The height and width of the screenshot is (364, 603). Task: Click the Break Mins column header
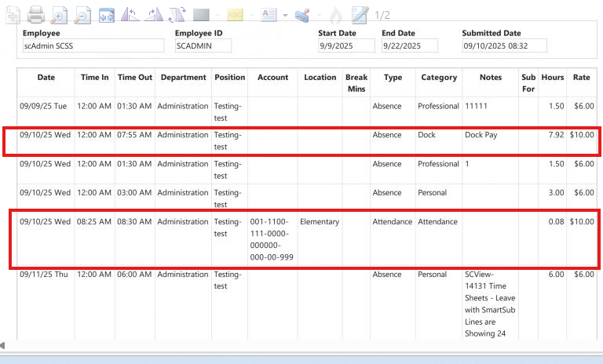point(356,83)
